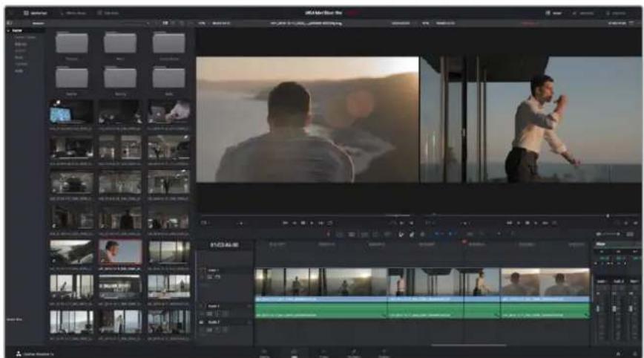Image resolution: width=644 pixels, height=358 pixels.
Task: Toggle the blue Snapping magnet icon
Action: (x=438, y=234)
